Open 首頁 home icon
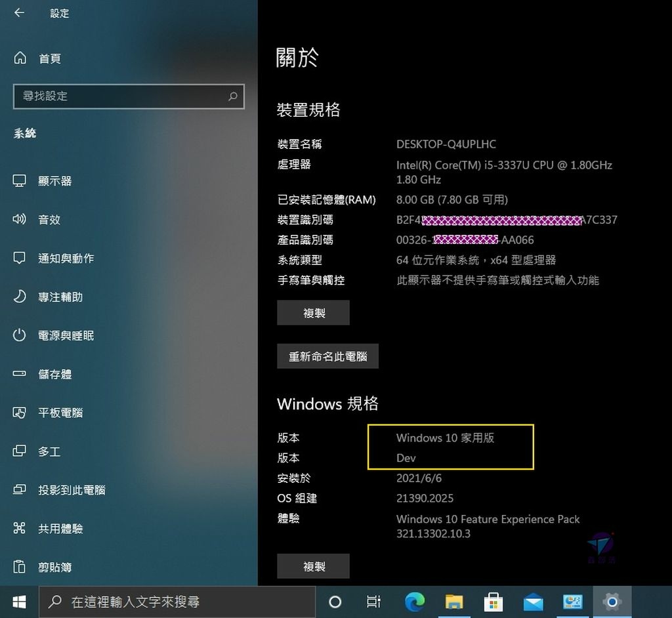This screenshot has width=672, height=618. pyautogui.click(x=20, y=58)
